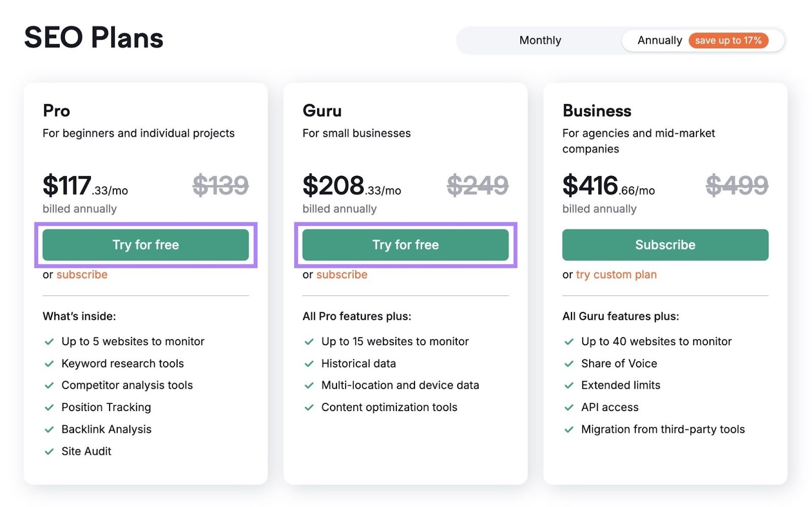
Task: Click the checkmark next to 'Site Audit'
Action: (x=49, y=451)
